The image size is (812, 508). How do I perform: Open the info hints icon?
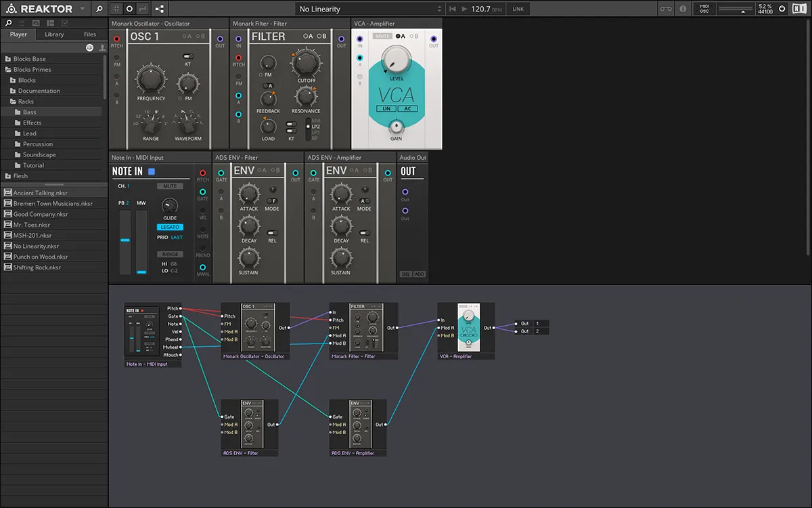pos(683,9)
